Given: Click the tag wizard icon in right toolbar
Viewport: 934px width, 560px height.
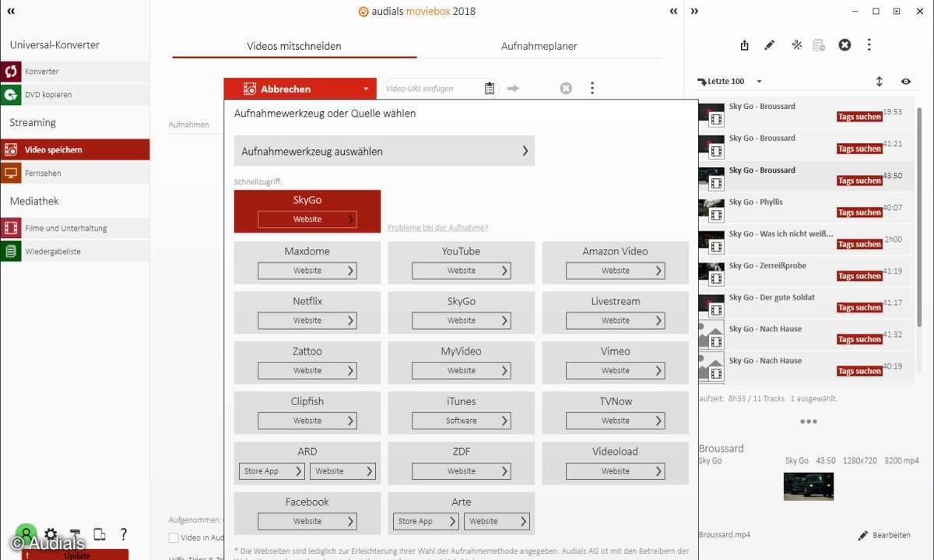Looking at the screenshot, I should pos(796,45).
